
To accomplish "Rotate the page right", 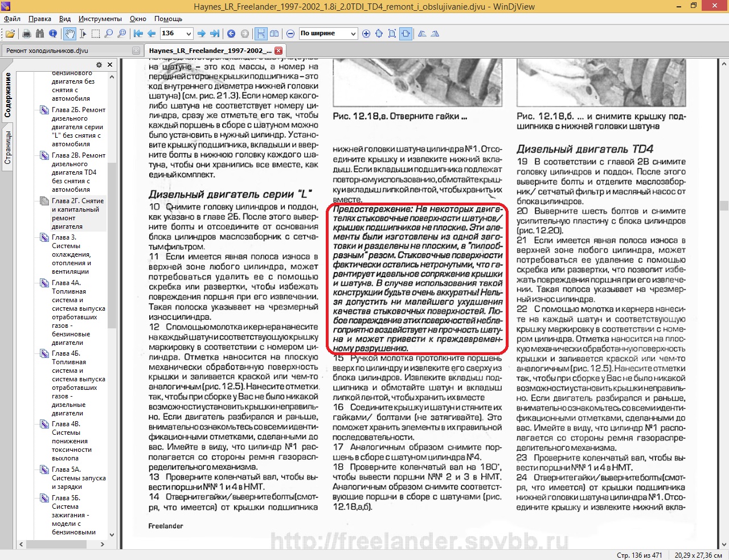I will coord(435,34).
